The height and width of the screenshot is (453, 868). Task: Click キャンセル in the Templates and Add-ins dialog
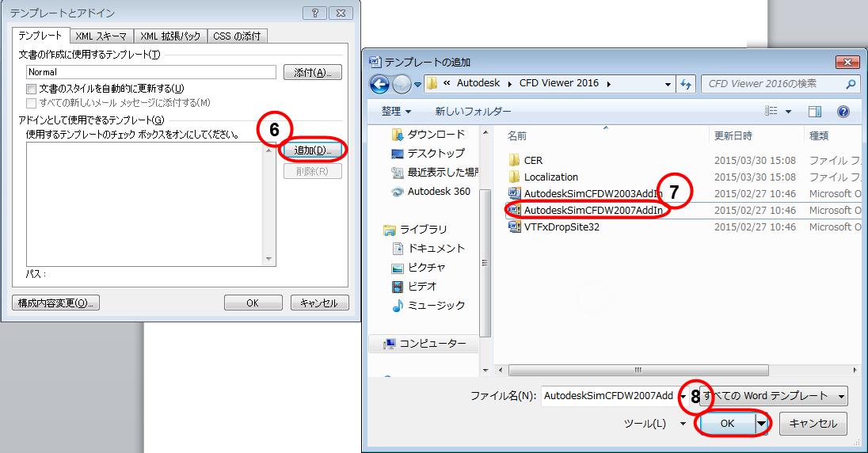tap(319, 303)
